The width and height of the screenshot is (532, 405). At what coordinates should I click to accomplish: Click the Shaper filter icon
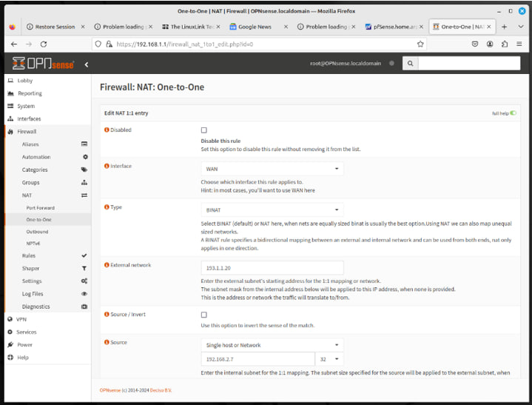click(x=84, y=268)
